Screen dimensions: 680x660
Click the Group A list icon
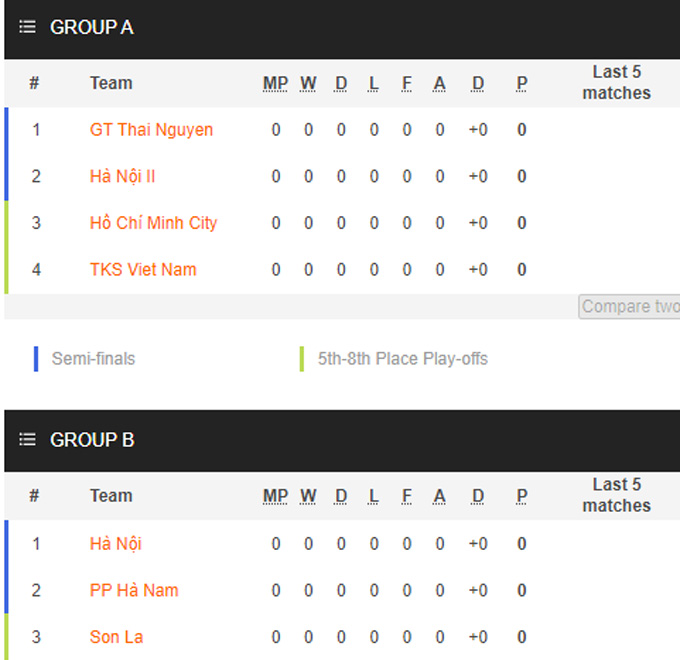[28, 28]
